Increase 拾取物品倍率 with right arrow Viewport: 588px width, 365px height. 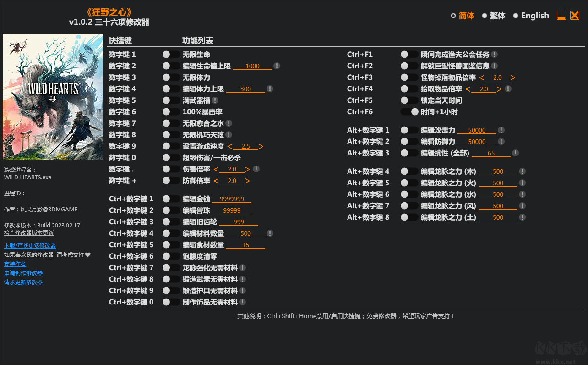499,89
